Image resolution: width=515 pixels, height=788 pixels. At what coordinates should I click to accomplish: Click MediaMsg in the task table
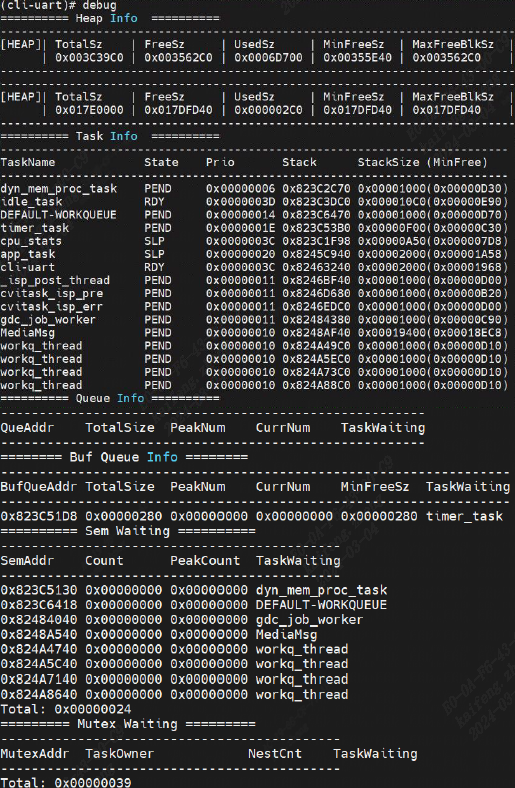28,333
